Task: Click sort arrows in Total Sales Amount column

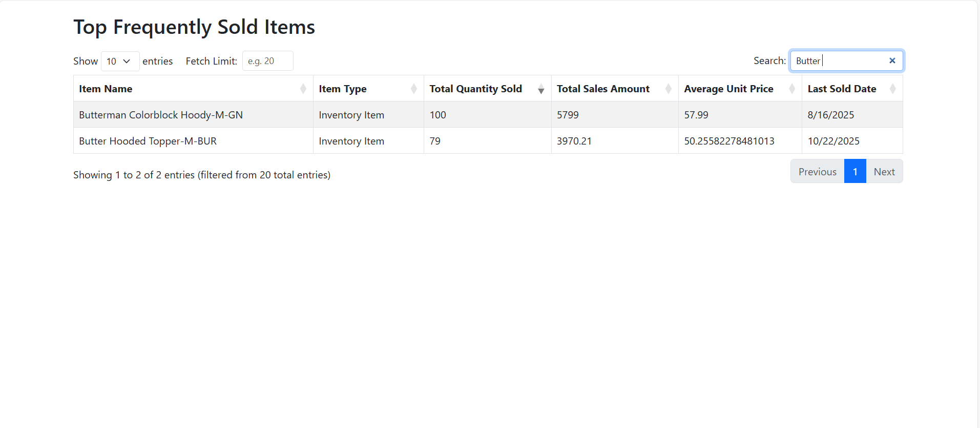Action: [x=668, y=89]
